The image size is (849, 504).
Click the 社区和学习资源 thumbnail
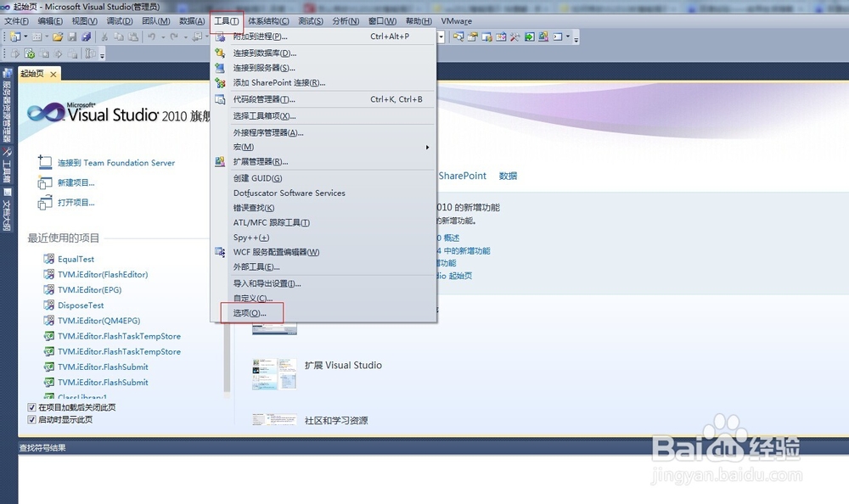click(x=274, y=419)
